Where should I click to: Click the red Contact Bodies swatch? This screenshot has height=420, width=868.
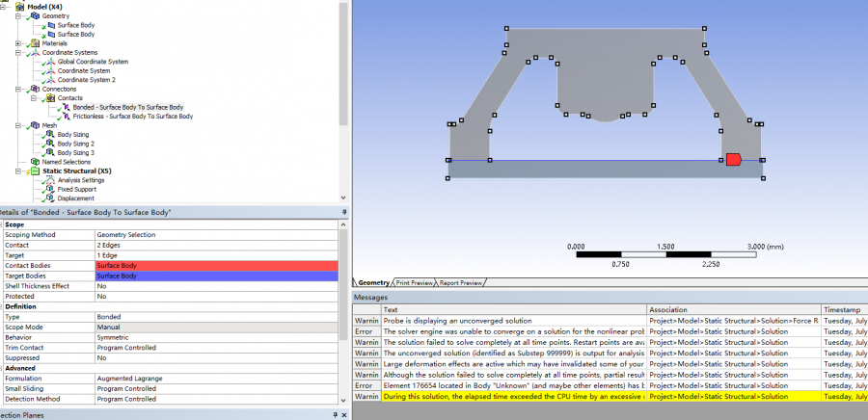click(x=216, y=266)
